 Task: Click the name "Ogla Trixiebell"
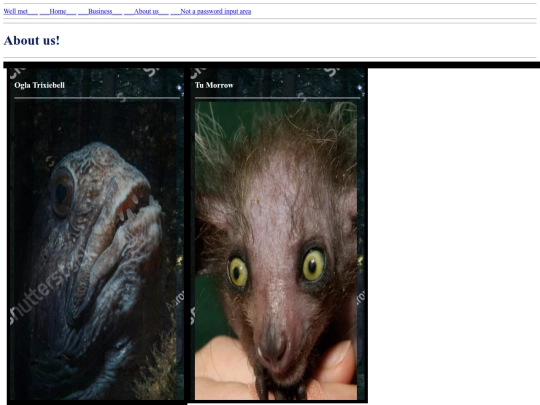pyautogui.click(x=40, y=85)
